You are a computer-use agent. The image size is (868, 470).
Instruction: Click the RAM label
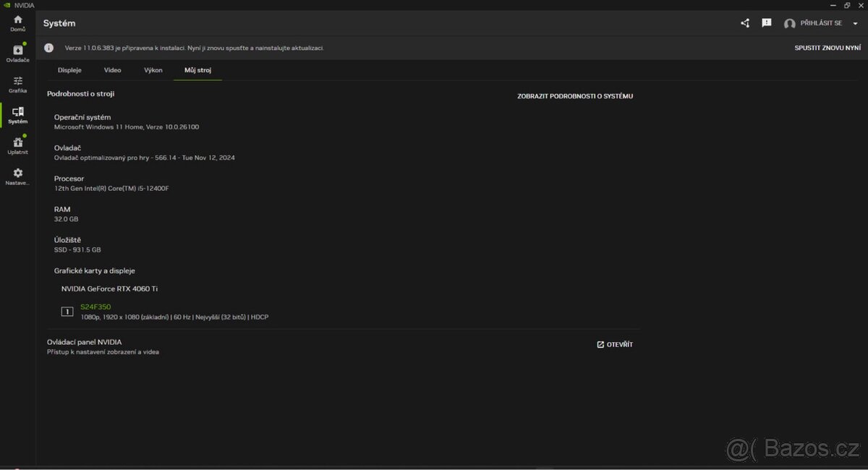click(61, 209)
